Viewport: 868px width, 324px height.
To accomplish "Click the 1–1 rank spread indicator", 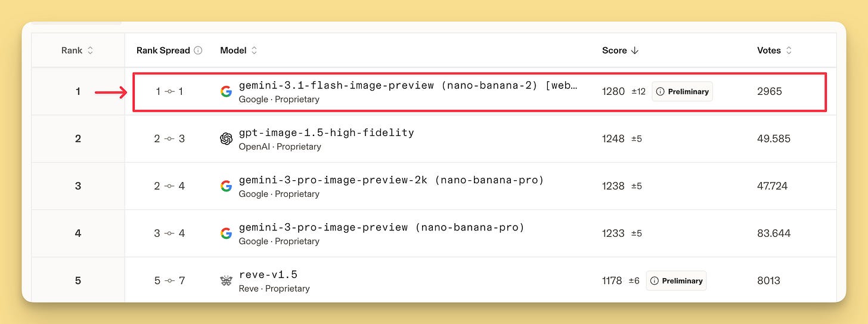I will pyautogui.click(x=169, y=91).
